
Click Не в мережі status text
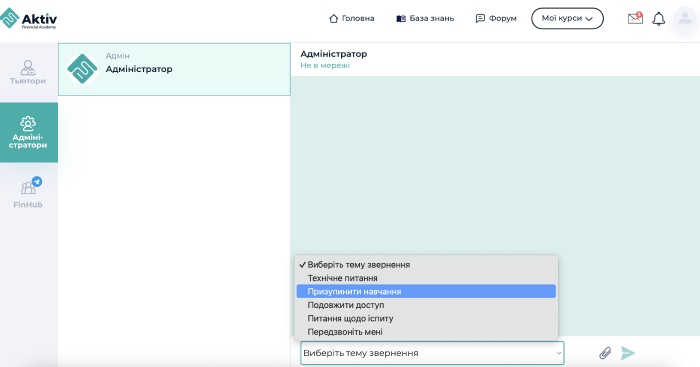coord(325,65)
